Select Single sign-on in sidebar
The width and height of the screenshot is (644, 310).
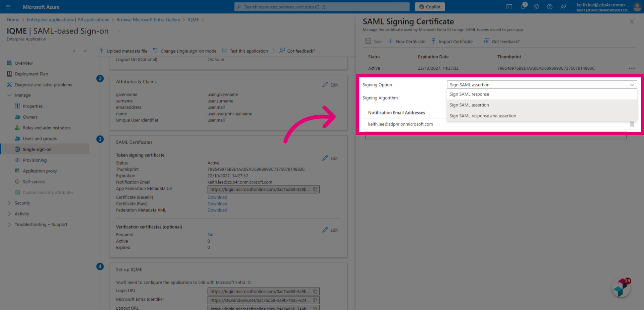tap(45, 149)
